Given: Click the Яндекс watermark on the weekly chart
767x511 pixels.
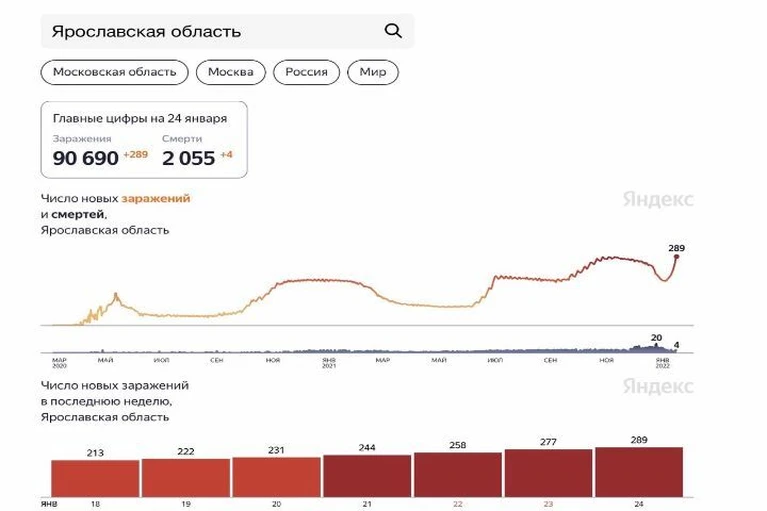Looking at the screenshot, I should click(658, 387).
